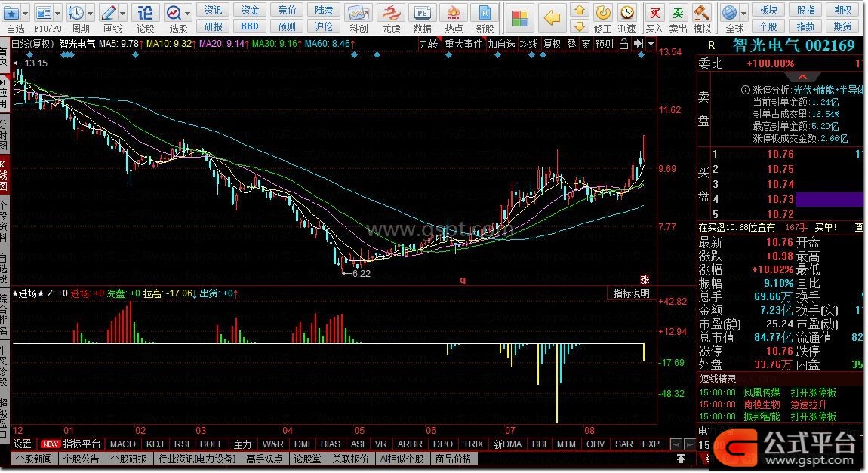Click the 凤凰传媒 alert link
Screen dimensions: 868x473
click(x=762, y=393)
